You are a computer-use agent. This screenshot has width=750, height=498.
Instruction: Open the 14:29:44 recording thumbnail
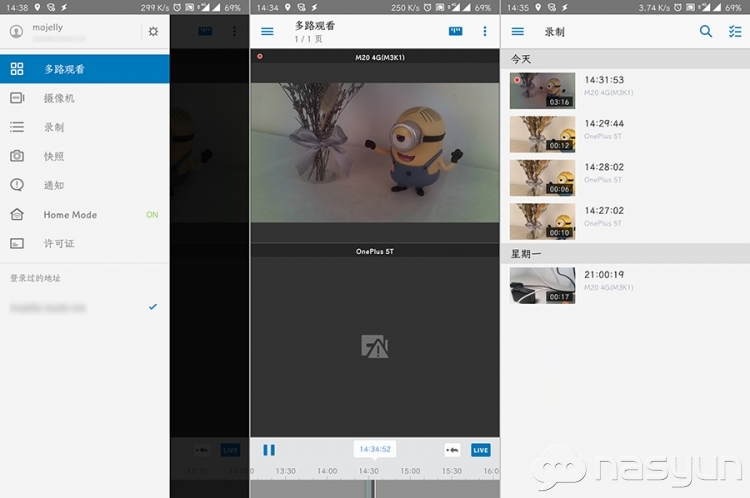[x=542, y=134]
